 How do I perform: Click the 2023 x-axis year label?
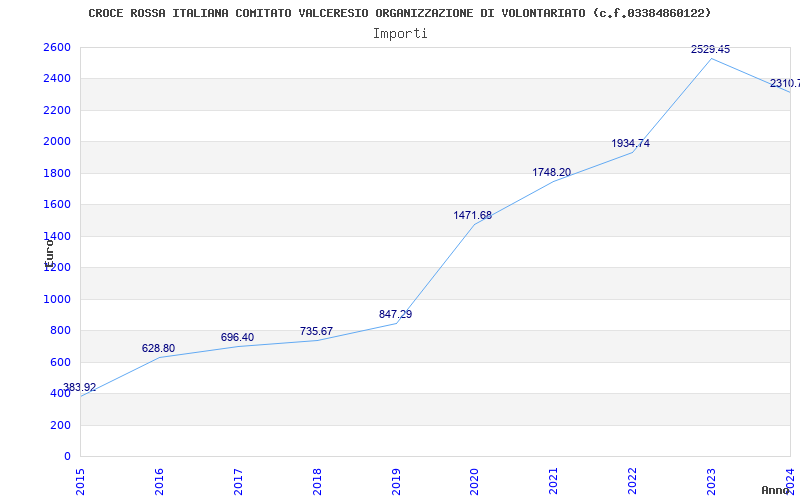point(711,482)
